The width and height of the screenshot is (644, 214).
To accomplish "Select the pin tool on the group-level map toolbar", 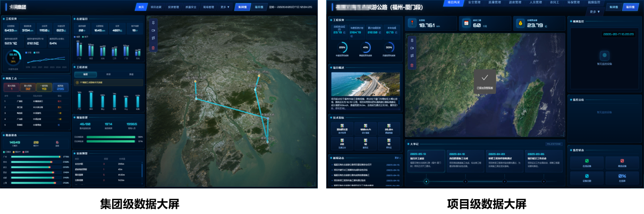I will click(x=153, y=23).
